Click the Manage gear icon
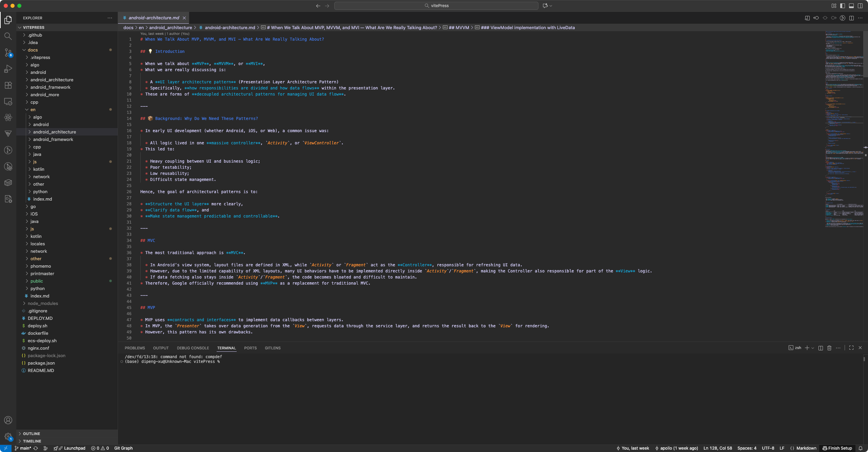The height and width of the screenshot is (452, 868). coord(8,436)
